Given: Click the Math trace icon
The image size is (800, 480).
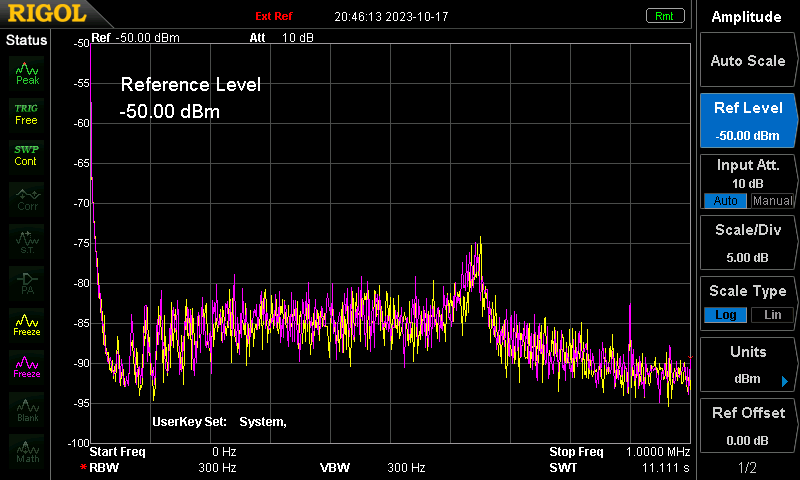Looking at the screenshot, I should (27, 451).
